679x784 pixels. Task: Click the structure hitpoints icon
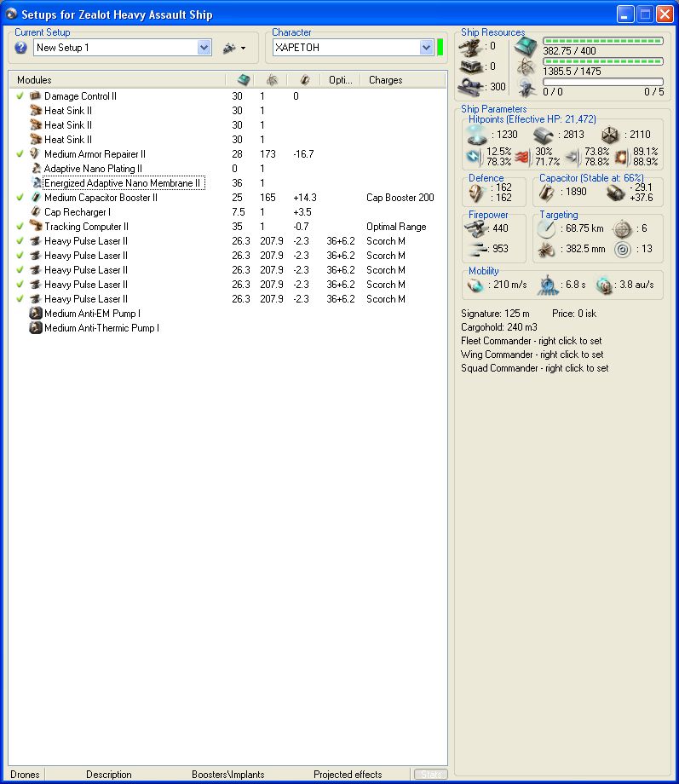pos(610,135)
